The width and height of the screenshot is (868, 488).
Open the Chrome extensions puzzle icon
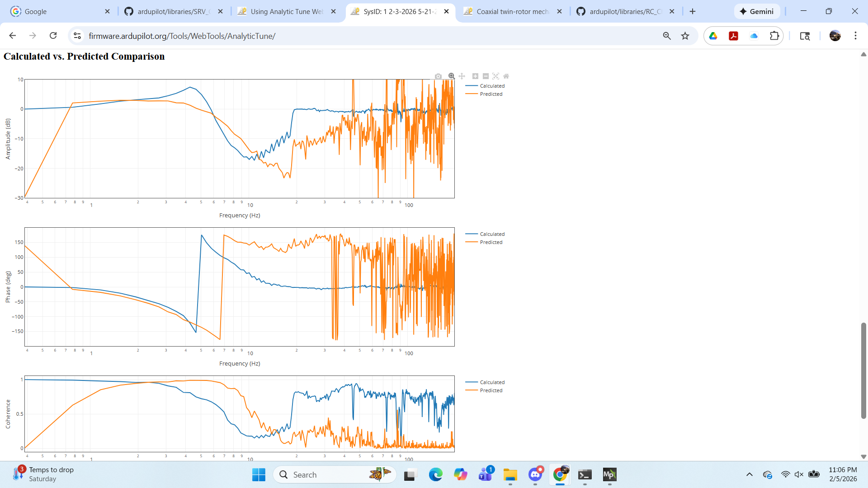coord(774,36)
